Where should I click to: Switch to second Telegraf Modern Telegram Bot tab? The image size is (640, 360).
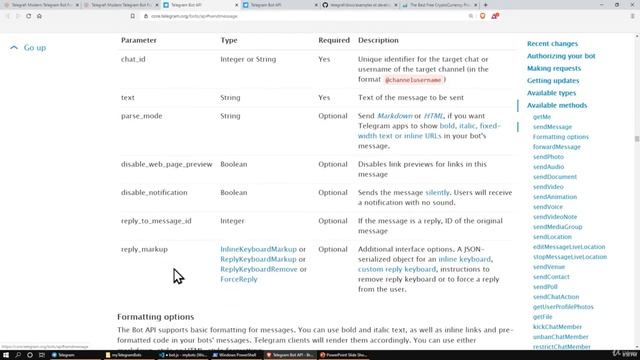pyautogui.click(x=120, y=5)
